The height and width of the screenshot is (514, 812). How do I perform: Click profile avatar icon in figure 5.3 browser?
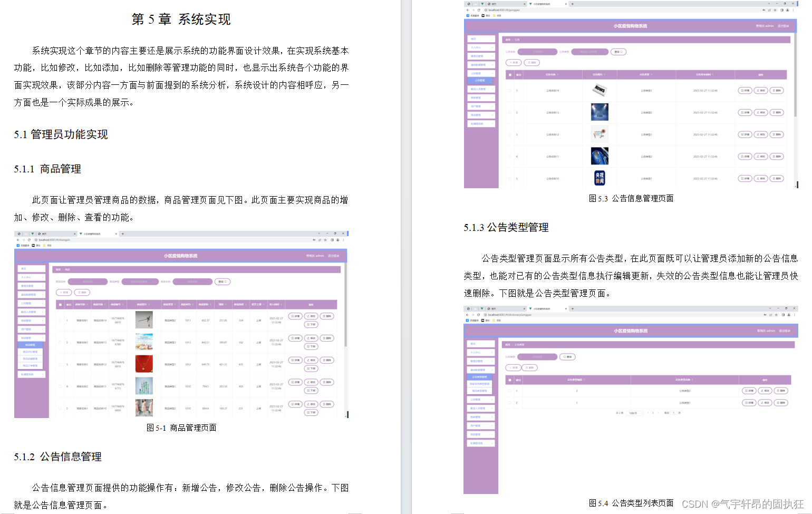click(788, 10)
